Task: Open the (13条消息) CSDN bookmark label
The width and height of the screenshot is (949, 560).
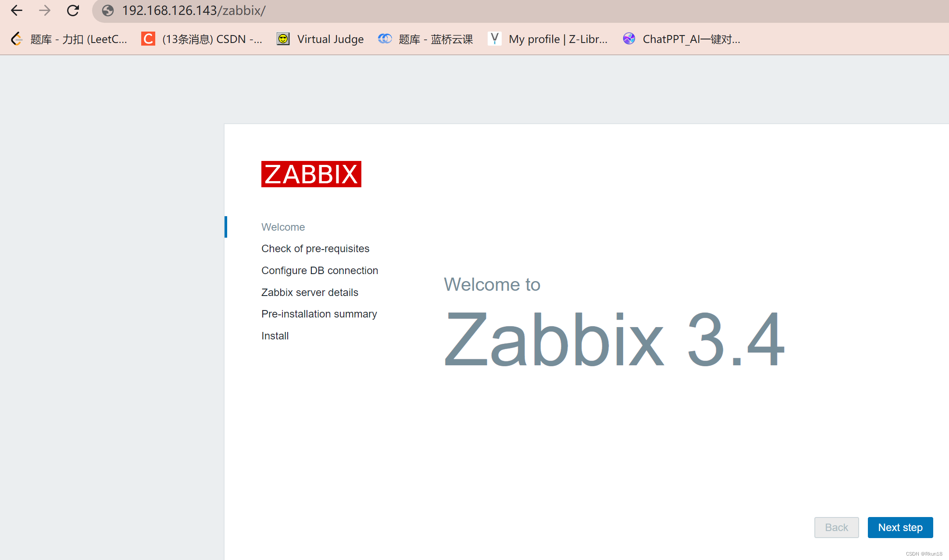Action: point(212,39)
